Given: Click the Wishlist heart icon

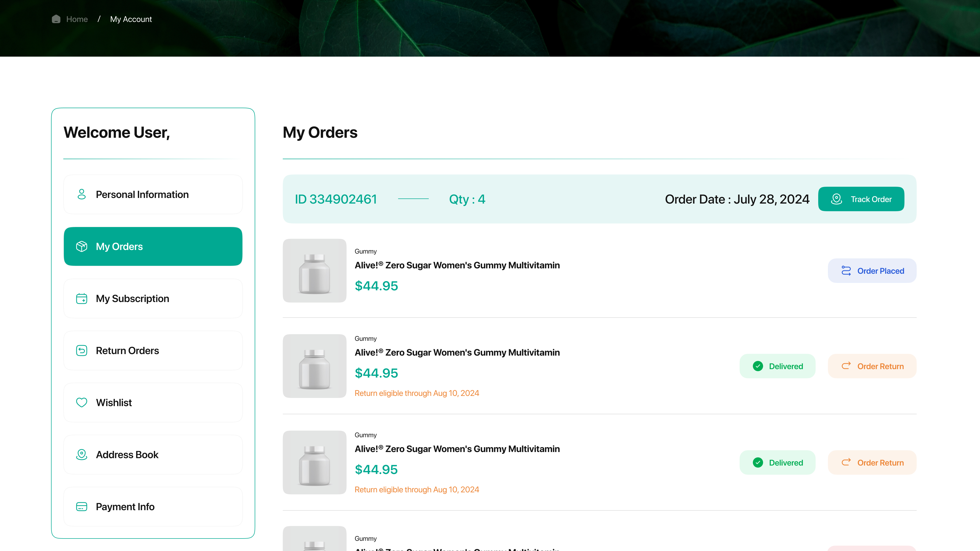Looking at the screenshot, I should click(81, 402).
